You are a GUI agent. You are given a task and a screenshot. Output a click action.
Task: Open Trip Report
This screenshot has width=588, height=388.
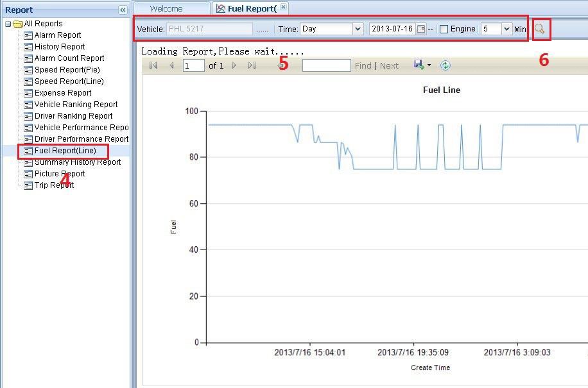(x=55, y=185)
